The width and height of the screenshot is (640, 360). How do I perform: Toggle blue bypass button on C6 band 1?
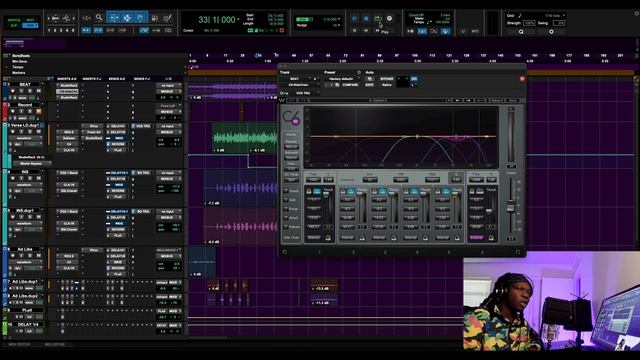(317, 191)
